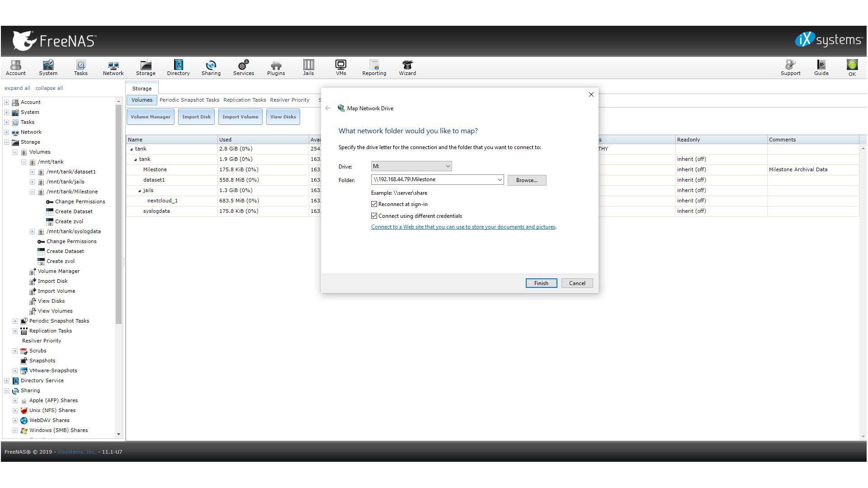
Task: Open the Network toolbar icon
Action: click(113, 68)
